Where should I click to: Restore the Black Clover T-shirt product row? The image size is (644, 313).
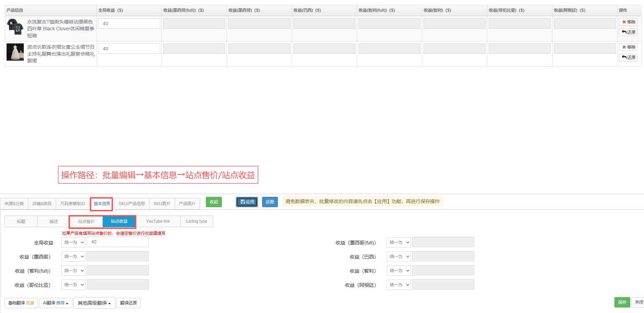628,32
